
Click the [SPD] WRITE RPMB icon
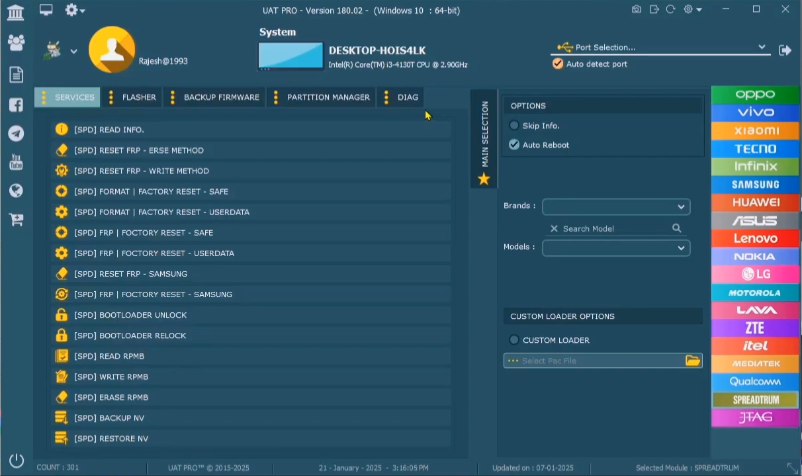pos(61,376)
